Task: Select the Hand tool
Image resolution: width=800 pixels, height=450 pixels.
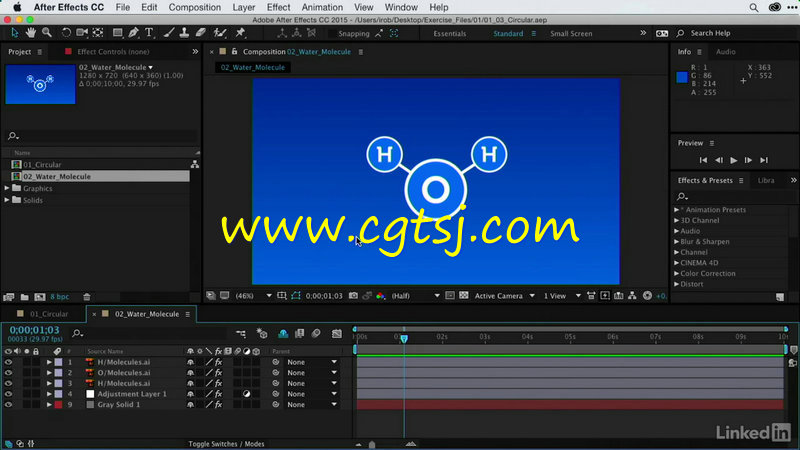Action: click(x=31, y=33)
